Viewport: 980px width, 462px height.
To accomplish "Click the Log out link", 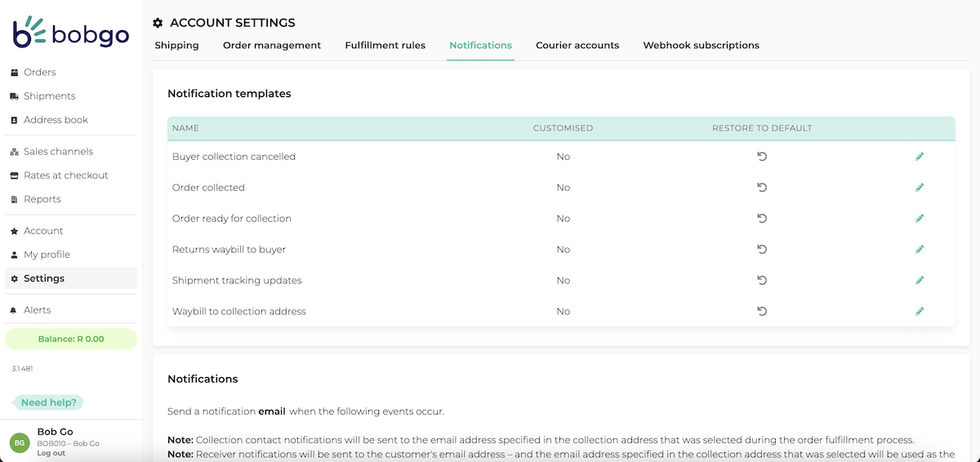I will pyautogui.click(x=51, y=453).
